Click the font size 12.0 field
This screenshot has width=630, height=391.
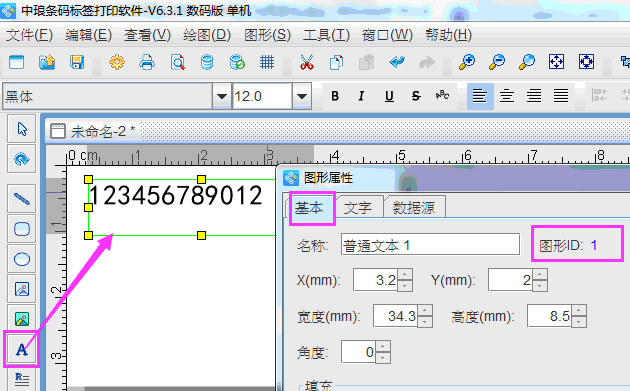click(262, 96)
